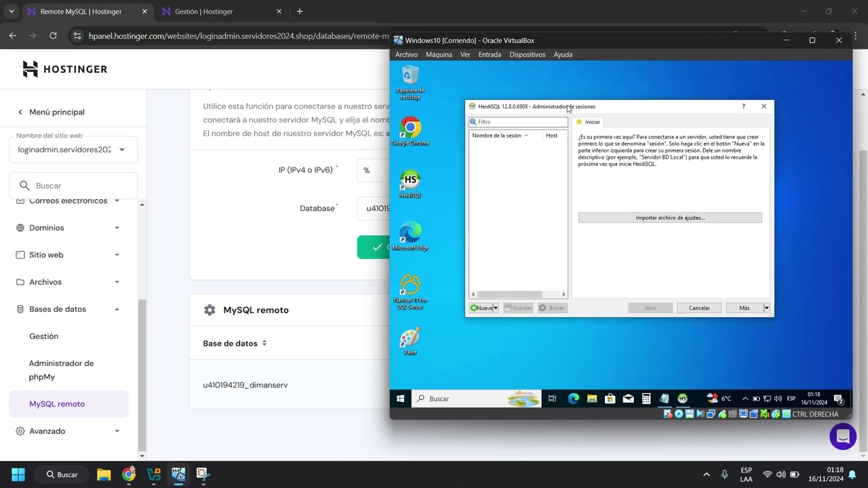Open a new Chrome tab
This screenshot has width=868, height=488.
(300, 12)
